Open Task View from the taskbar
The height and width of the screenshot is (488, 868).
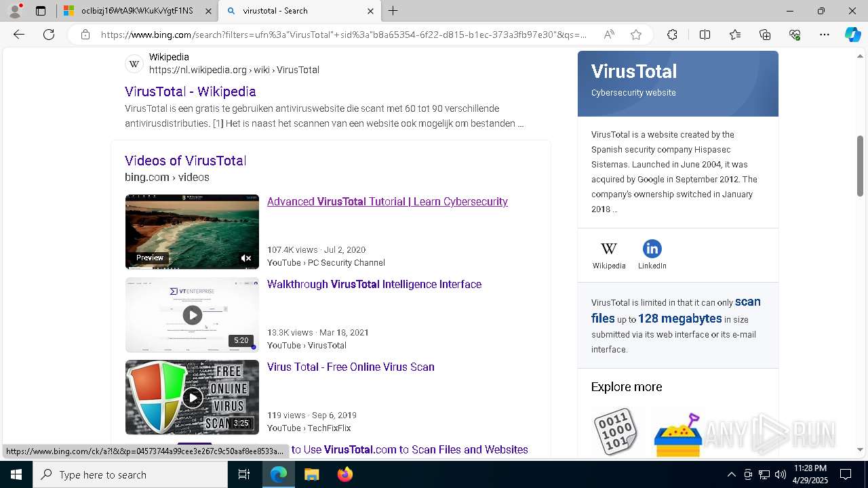pos(244,474)
